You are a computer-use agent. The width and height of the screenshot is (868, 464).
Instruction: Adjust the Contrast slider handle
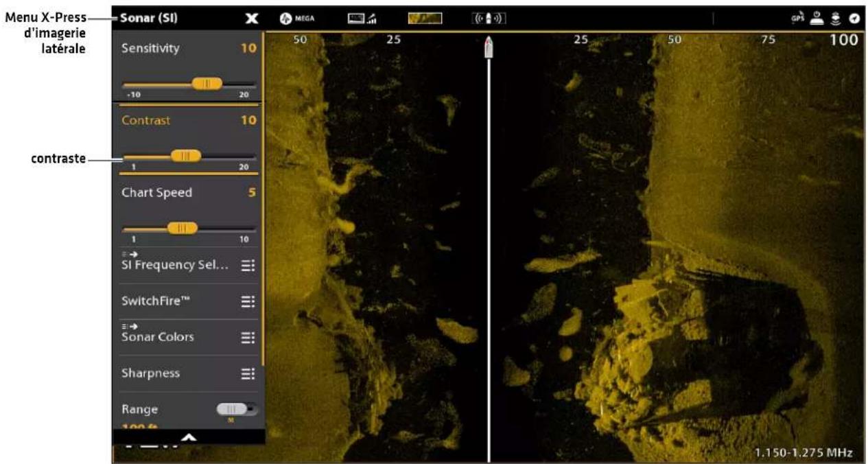185,156
